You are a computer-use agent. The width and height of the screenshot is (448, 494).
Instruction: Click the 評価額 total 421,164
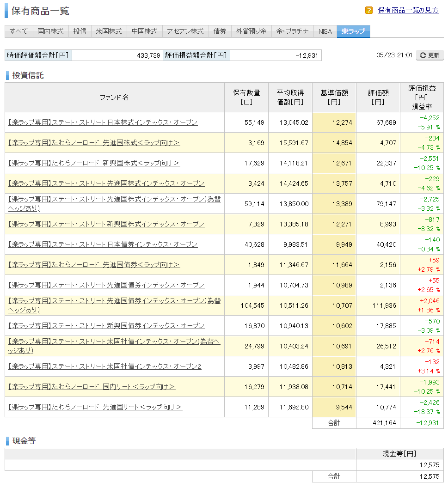[384, 423]
